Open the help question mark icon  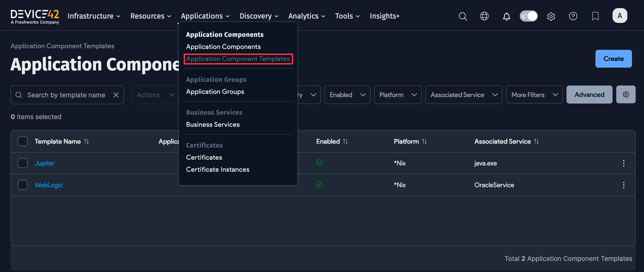tap(573, 16)
